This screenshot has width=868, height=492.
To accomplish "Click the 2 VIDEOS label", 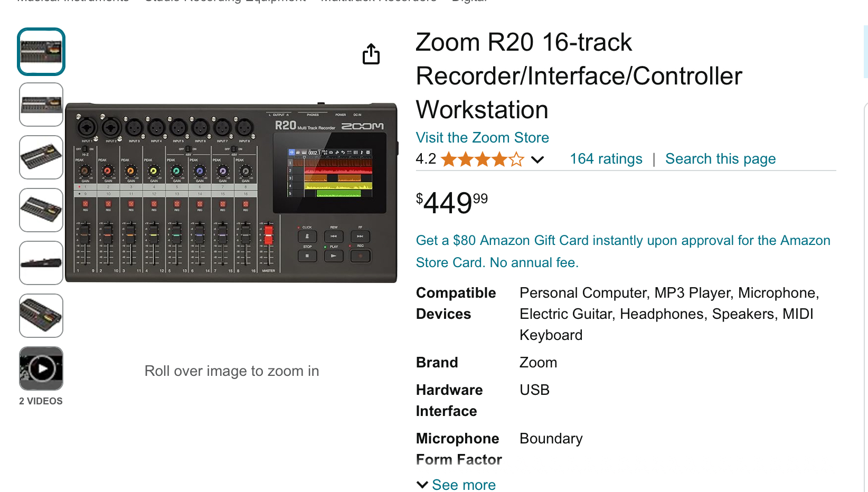I will tap(41, 401).
